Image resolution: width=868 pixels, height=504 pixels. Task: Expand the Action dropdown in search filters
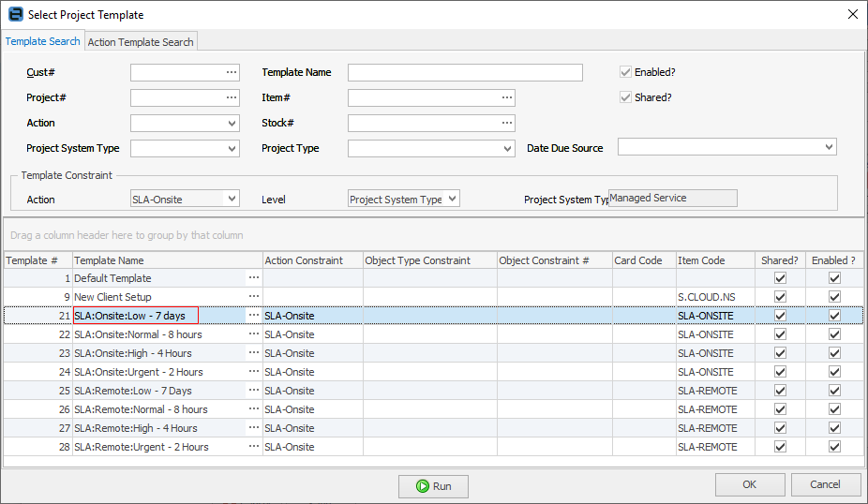232,123
